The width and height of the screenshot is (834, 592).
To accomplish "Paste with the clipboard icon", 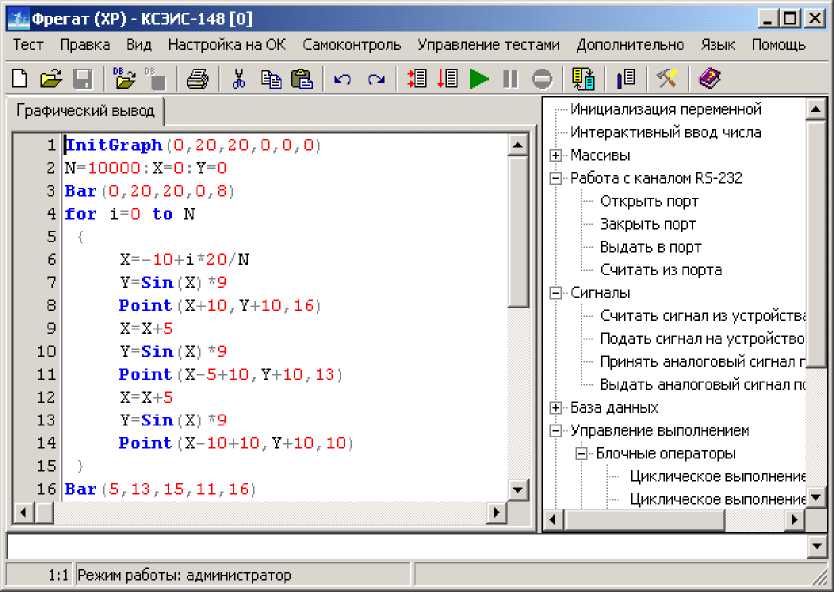I will click(x=302, y=79).
